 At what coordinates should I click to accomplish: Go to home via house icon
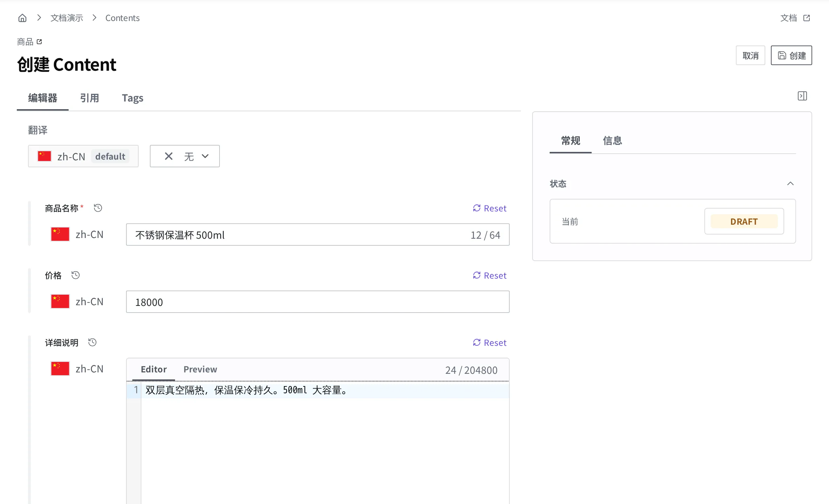[22, 18]
